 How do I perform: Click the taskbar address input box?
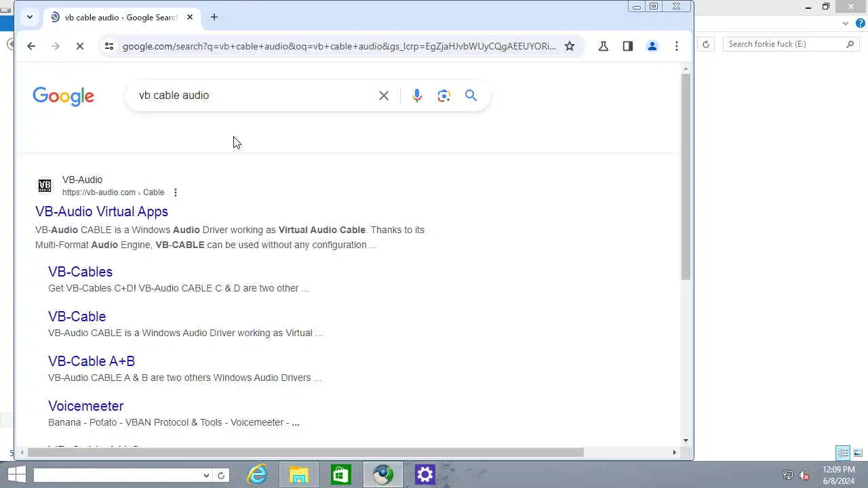tap(118, 476)
